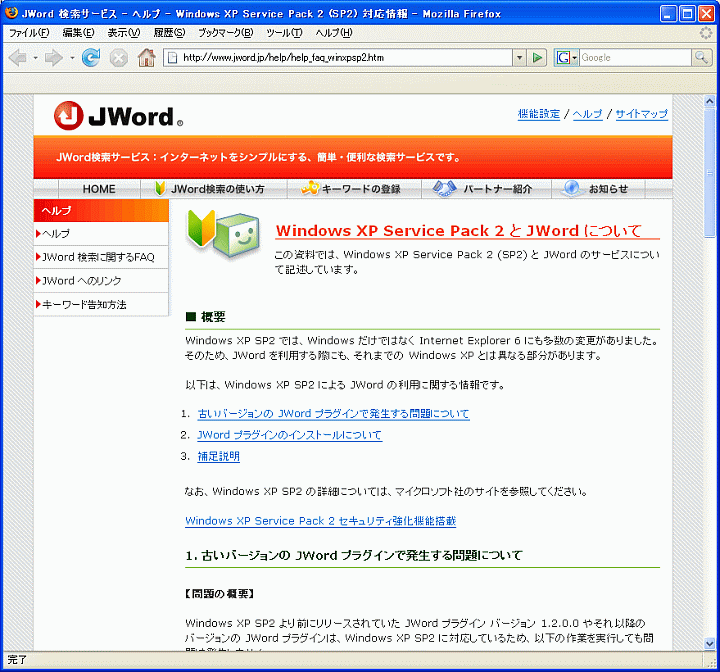Screen dimensions: 720x672
Task: Reload the page with the Refresh icon
Action: coord(91,58)
